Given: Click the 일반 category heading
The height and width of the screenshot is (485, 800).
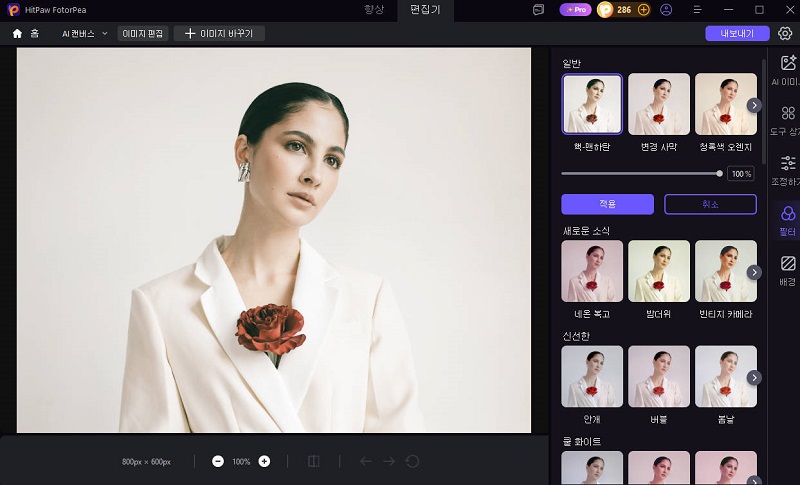Looking at the screenshot, I should (571, 64).
